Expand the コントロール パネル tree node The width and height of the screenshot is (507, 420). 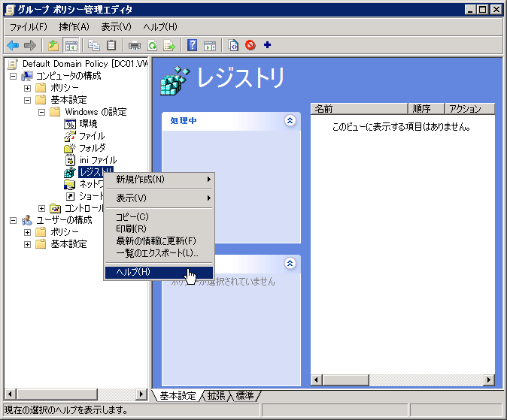tap(42, 208)
